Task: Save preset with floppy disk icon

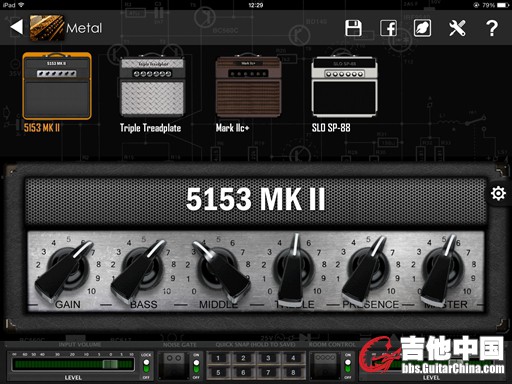Action: pos(353,28)
